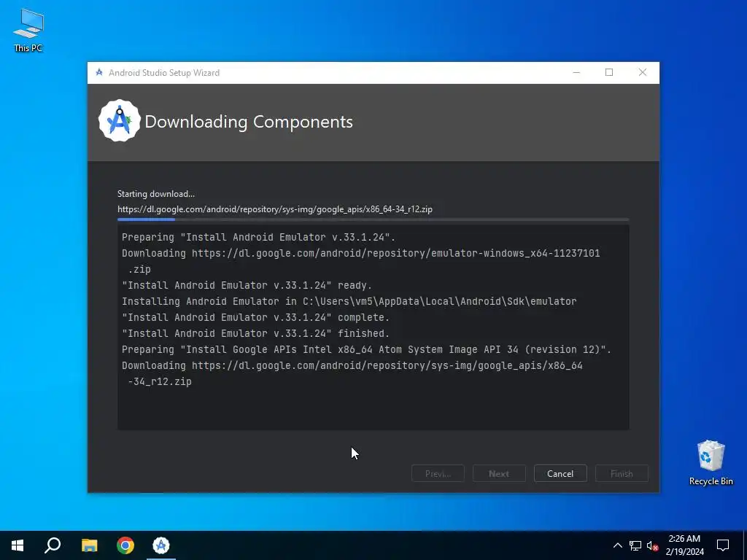Click the 'Downloading' sys-img/google_apis log line

tap(352, 373)
